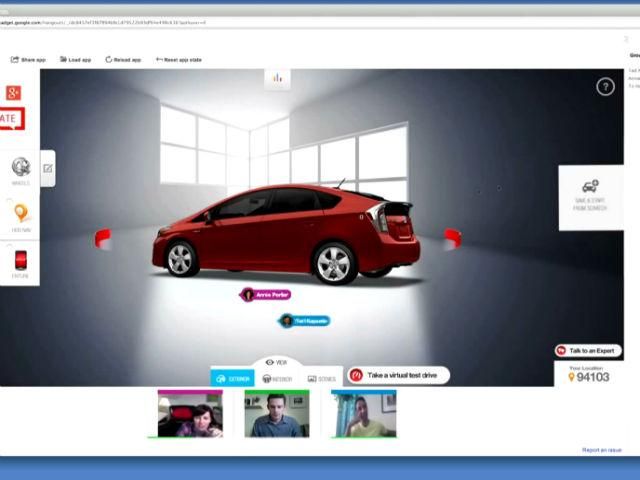Screen dimensions: 640x480
Task: Select the Wheels option in the sidebar
Action: coord(20,170)
